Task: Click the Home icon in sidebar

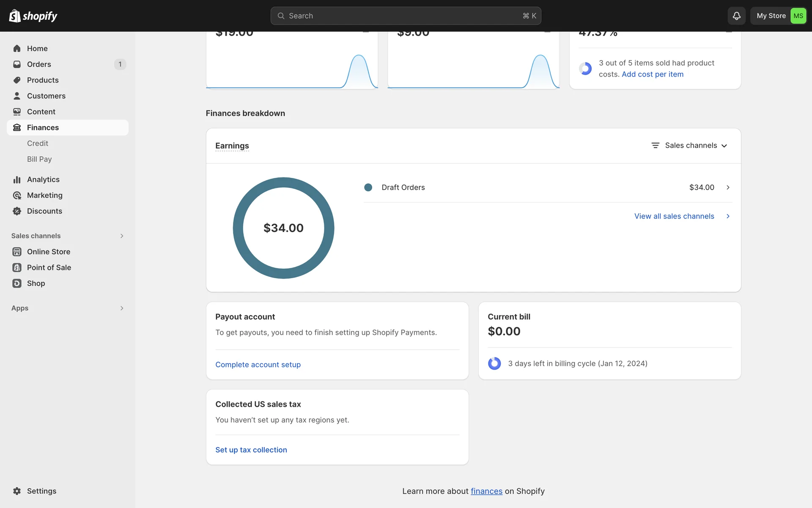Action: click(17, 48)
